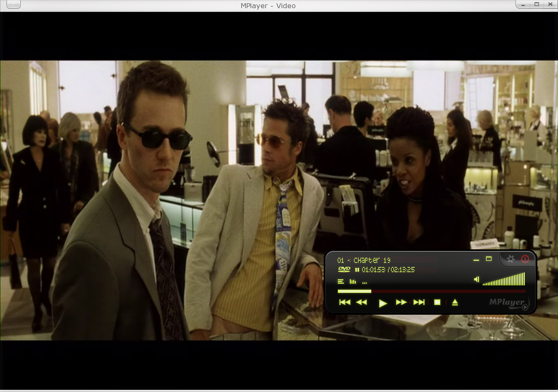This screenshot has width=558, height=392.
Task: Click the red power/exit icon
Action: pyautogui.click(x=525, y=259)
